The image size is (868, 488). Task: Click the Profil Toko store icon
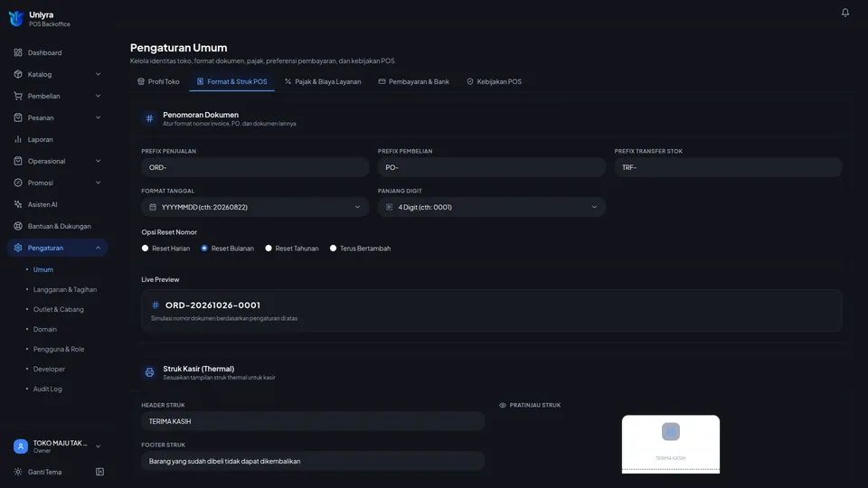[x=141, y=81]
